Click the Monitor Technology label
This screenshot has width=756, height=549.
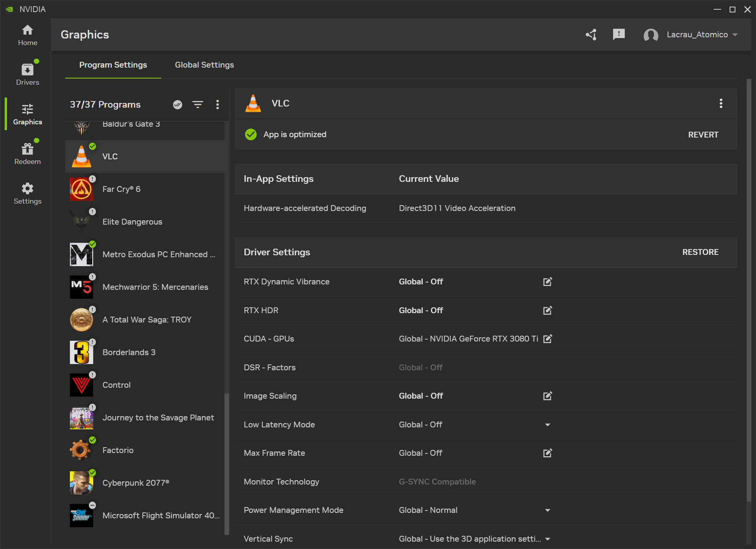(x=281, y=482)
